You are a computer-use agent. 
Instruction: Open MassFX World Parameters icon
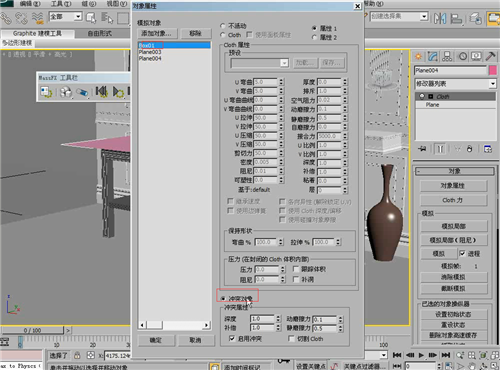tap(46, 92)
